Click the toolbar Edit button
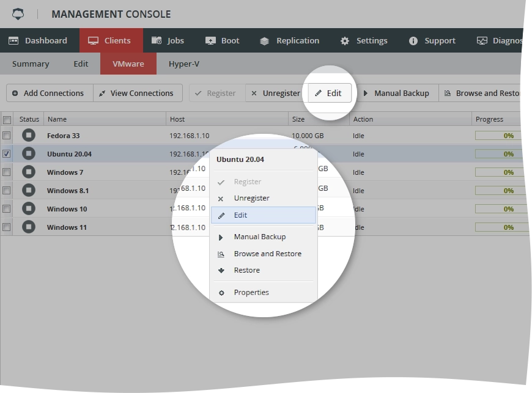The image size is (532, 393). [x=330, y=93]
